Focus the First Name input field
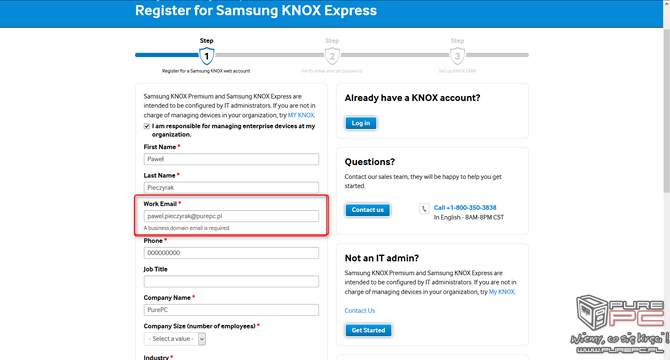Viewport: 670px width, 360px height. [x=231, y=159]
